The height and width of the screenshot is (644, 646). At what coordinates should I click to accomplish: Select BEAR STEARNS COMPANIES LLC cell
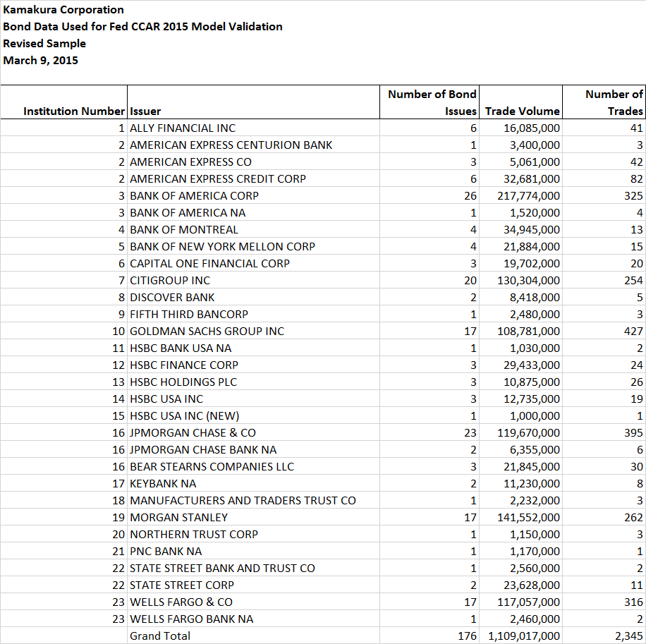pyautogui.click(x=253, y=466)
